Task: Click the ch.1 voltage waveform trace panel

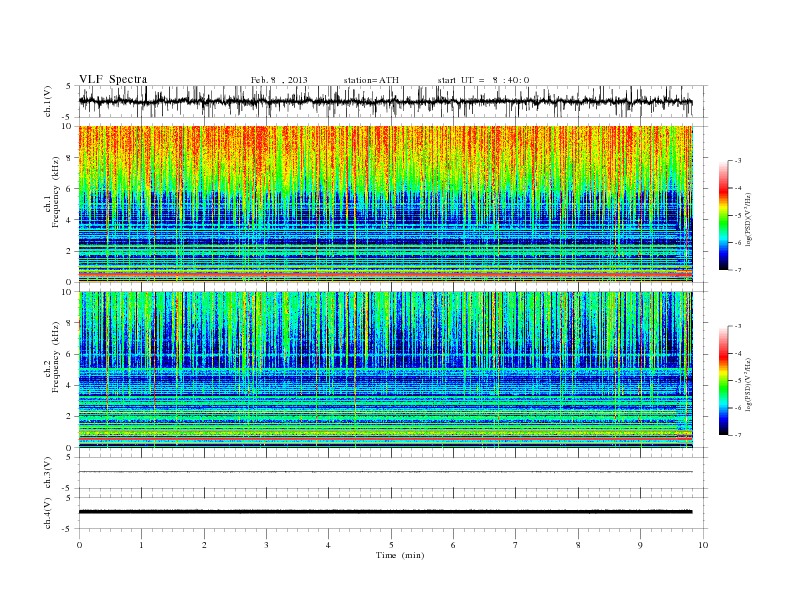Action: 393,101
